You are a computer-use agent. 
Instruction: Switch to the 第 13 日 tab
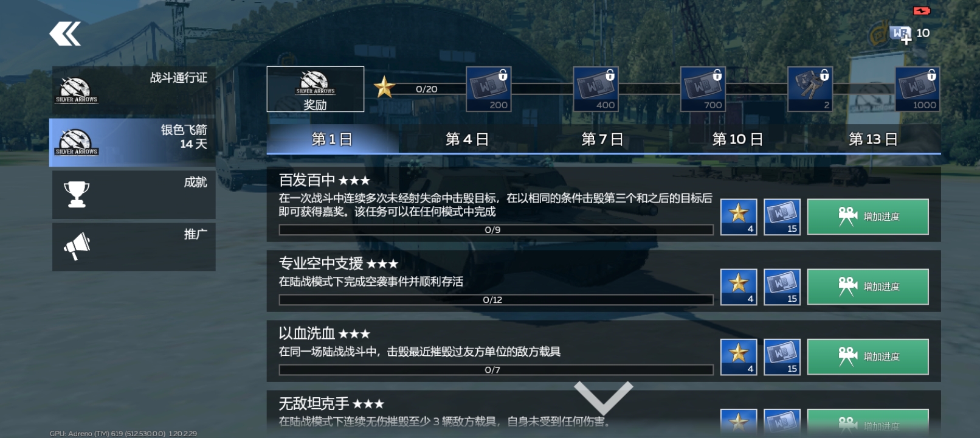coord(873,139)
